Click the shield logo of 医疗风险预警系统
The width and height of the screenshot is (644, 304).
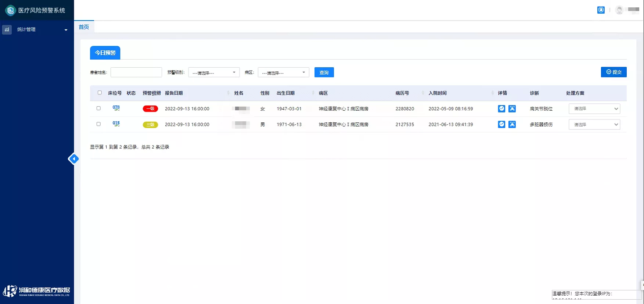click(x=10, y=10)
